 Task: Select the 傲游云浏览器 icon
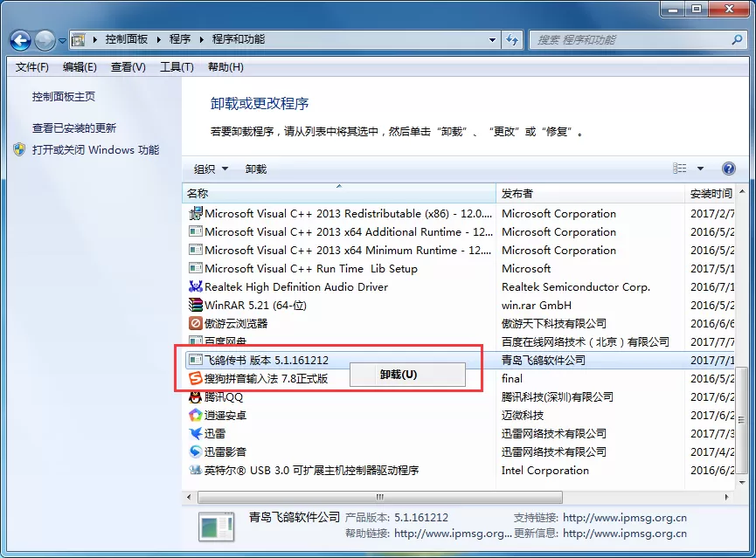point(195,323)
